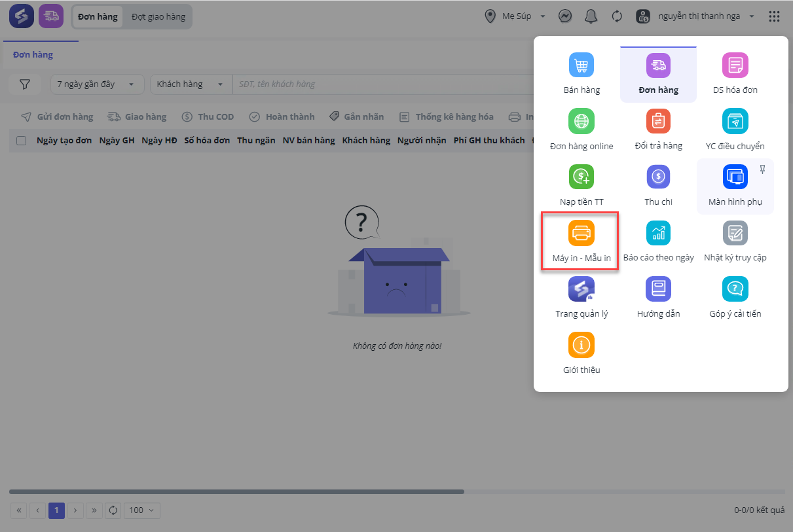793x532 pixels.
Task: Click the purple delivery truck header icon
Action: (51, 16)
